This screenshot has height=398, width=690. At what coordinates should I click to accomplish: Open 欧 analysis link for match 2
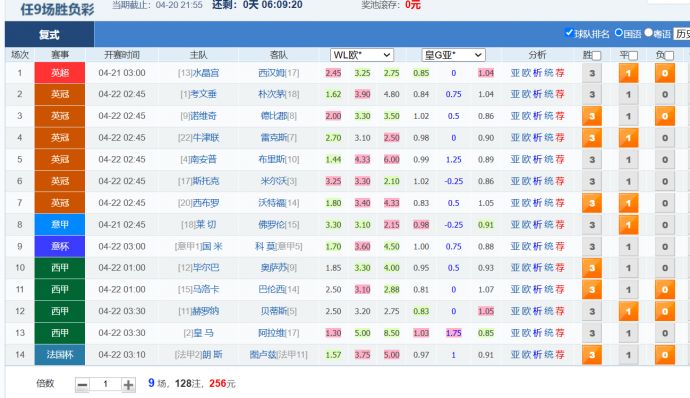pos(526,94)
